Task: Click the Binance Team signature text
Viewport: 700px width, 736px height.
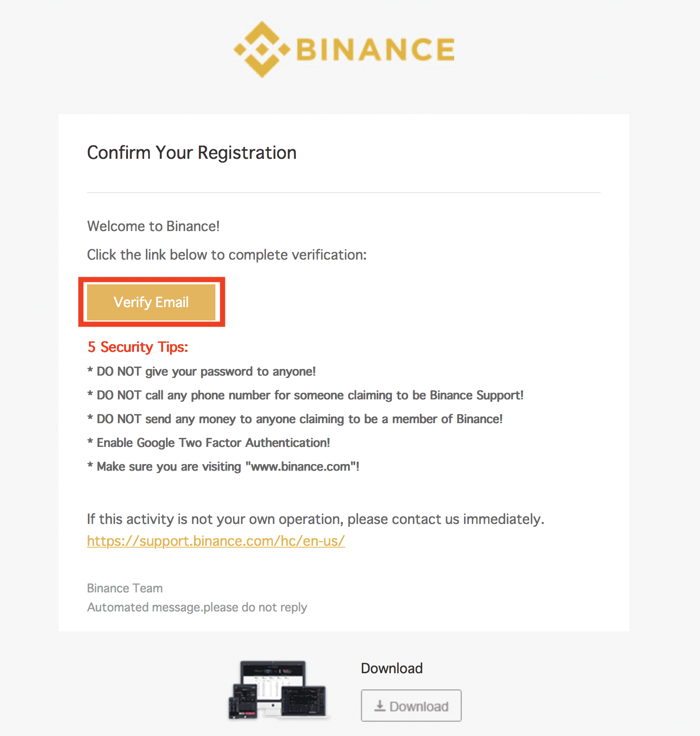Action: coord(125,589)
